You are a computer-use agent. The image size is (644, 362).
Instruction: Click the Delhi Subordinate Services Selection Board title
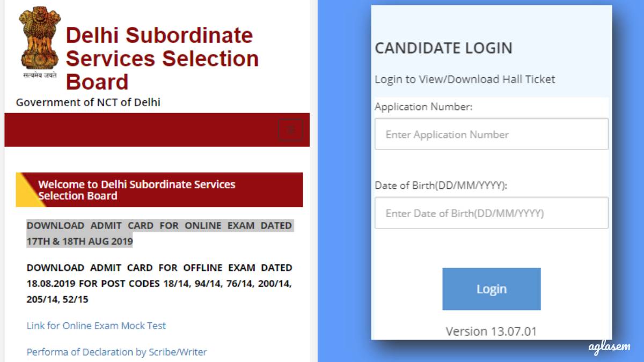pyautogui.click(x=162, y=58)
